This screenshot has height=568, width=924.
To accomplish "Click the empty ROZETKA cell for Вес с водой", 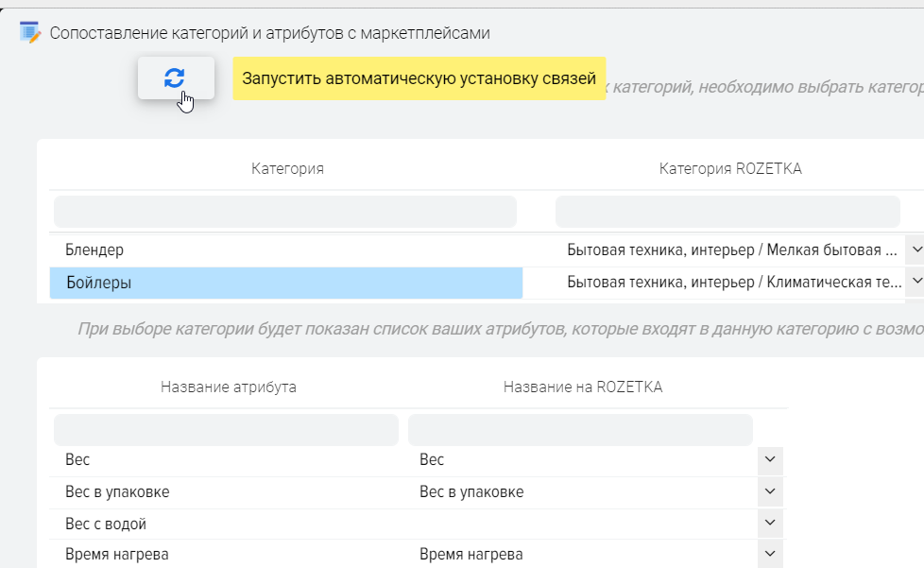I will click(x=584, y=524).
